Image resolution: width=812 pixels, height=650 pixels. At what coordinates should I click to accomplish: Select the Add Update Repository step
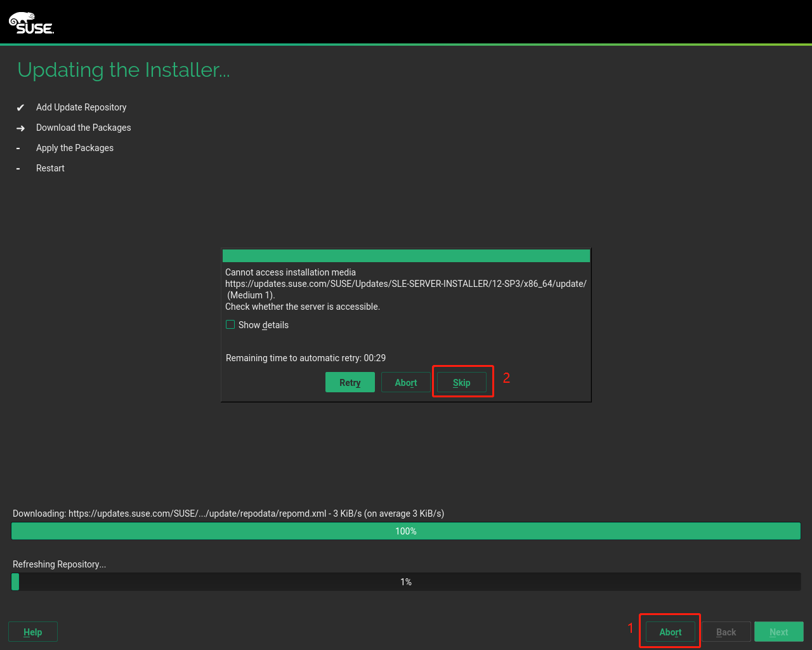81,107
